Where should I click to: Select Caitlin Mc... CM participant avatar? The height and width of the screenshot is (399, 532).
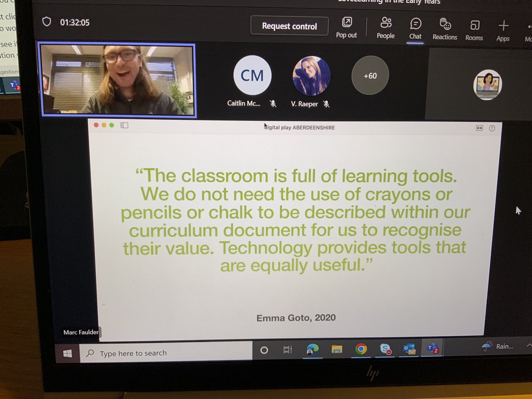point(252,75)
